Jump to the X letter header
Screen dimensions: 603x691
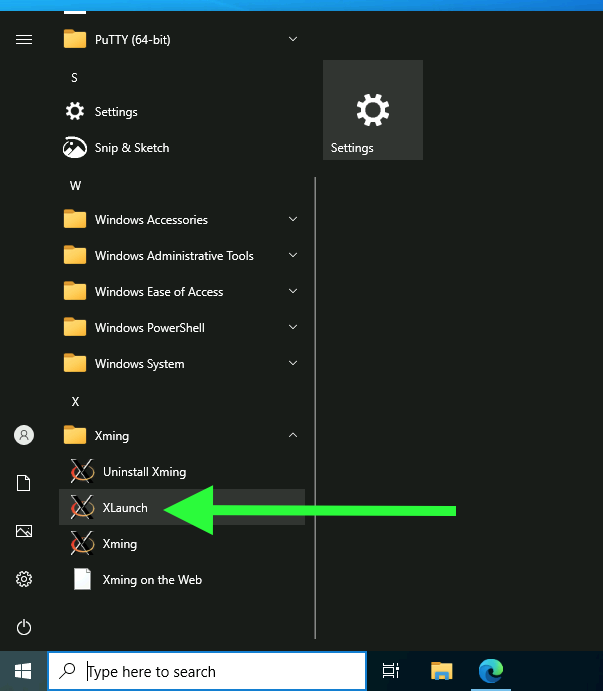point(75,402)
